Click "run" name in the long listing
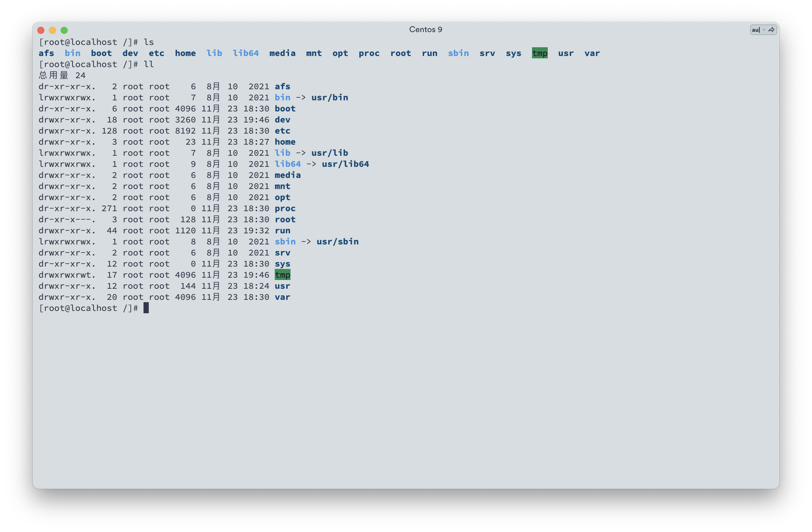Screen dimensions: 812x532 click(x=283, y=230)
